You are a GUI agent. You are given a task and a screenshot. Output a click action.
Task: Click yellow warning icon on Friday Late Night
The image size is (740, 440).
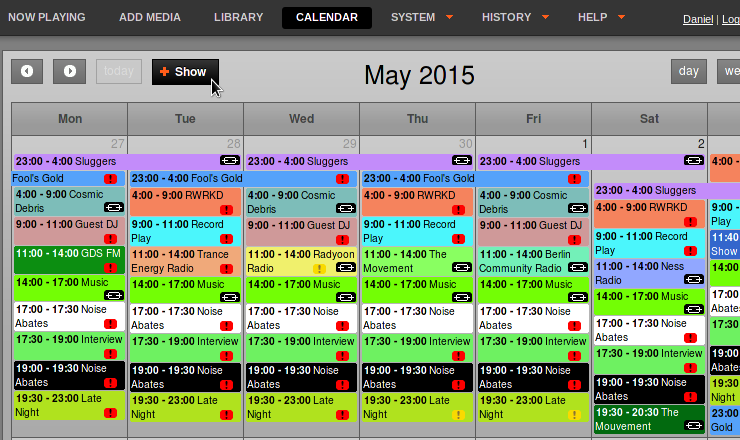tap(574, 415)
